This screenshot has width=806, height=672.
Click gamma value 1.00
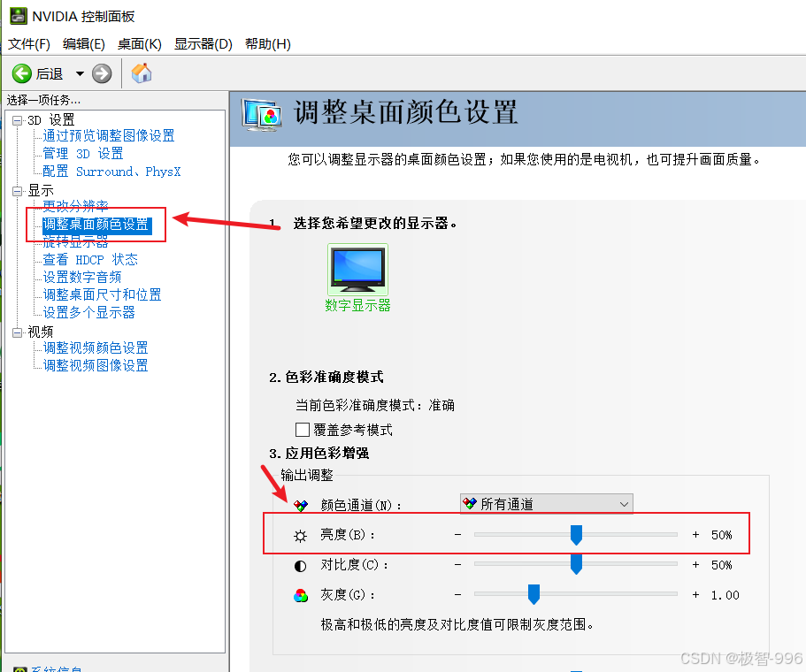725,595
